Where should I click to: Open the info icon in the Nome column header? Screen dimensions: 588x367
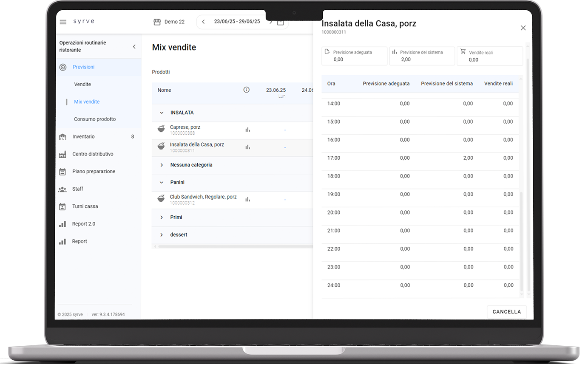pos(246,90)
